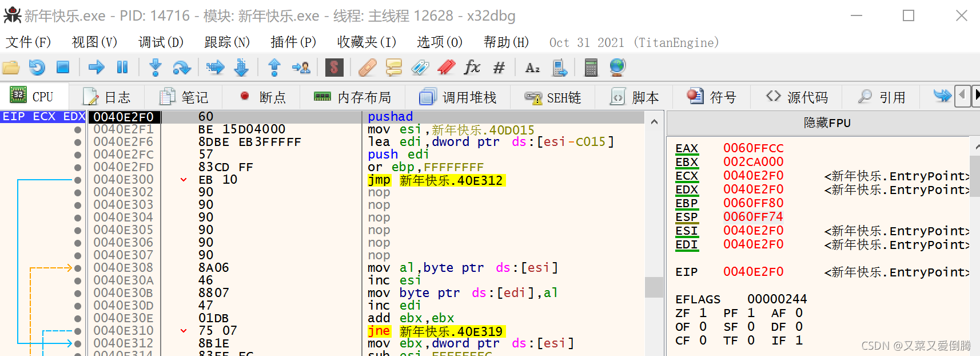Click the variables hash icon
Viewport: 980px width, 356px height.
coord(499,68)
